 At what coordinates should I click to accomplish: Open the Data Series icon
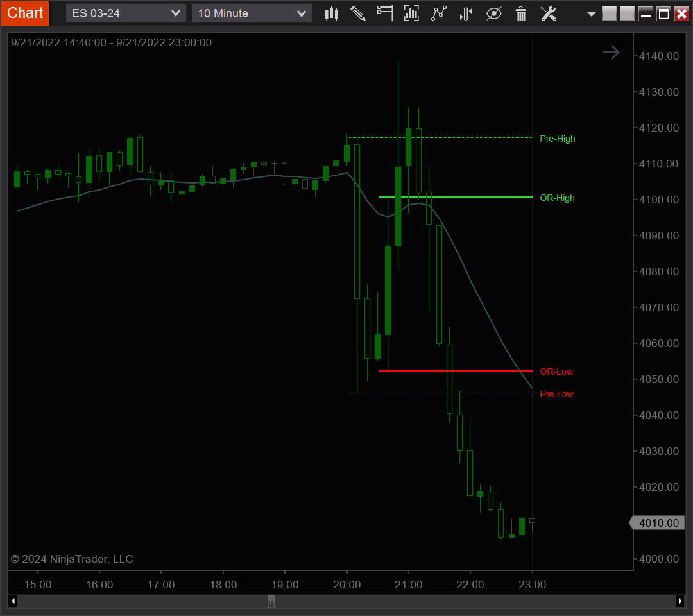click(411, 13)
